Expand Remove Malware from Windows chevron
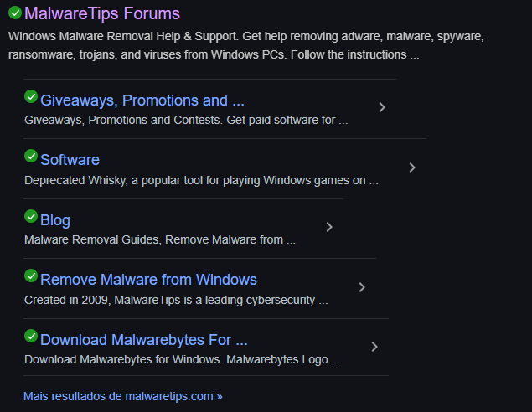The width and height of the screenshot is (532, 412). pyautogui.click(x=362, y=287)
